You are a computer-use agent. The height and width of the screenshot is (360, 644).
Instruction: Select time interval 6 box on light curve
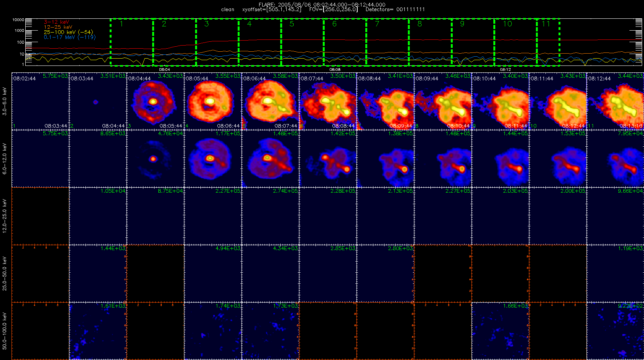(345, 42)
